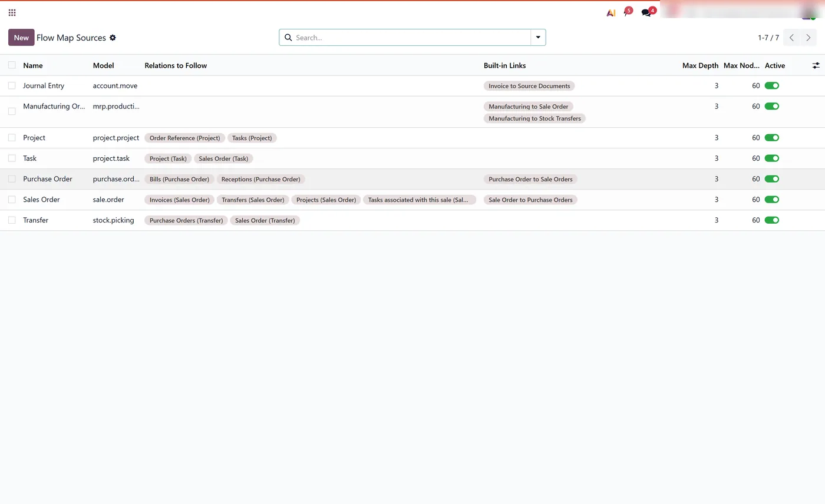Open the AI assistant icon in top bar
825x504 pixels.
click(x=611, y=12)
